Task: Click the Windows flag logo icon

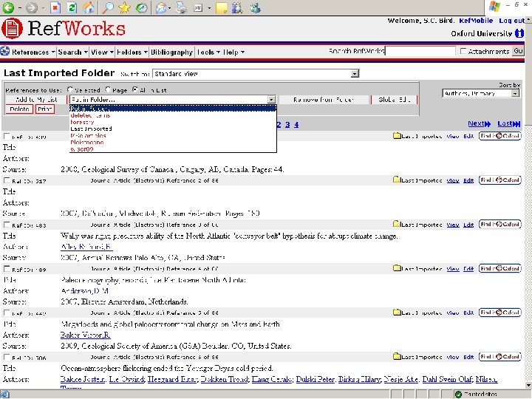Action: 494,7
